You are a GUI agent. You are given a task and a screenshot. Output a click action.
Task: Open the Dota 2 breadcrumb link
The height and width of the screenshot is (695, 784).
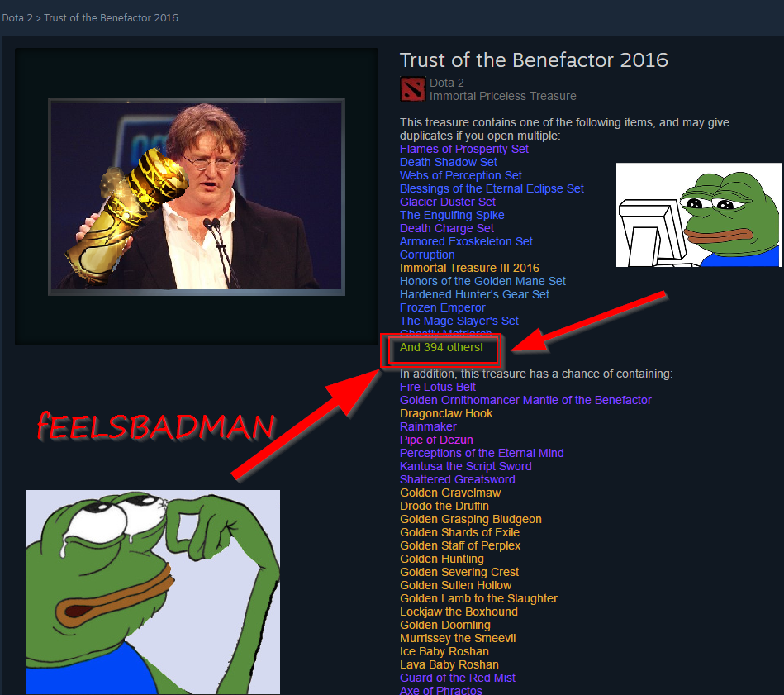tap(17, 18)
